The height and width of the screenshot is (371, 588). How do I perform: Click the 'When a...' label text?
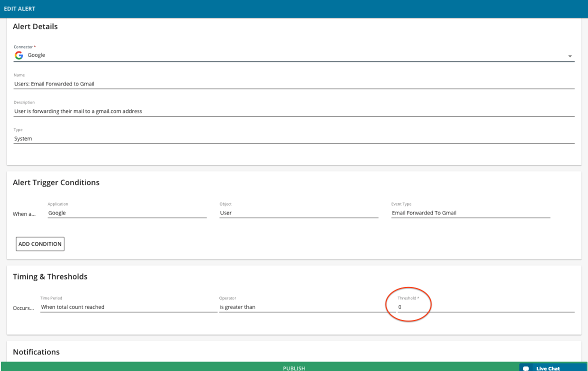(x=24, y=214)
